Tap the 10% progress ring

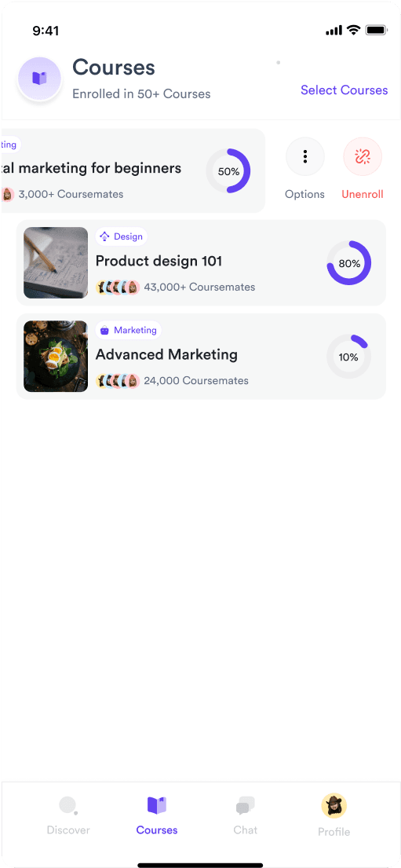click(349, 357)
